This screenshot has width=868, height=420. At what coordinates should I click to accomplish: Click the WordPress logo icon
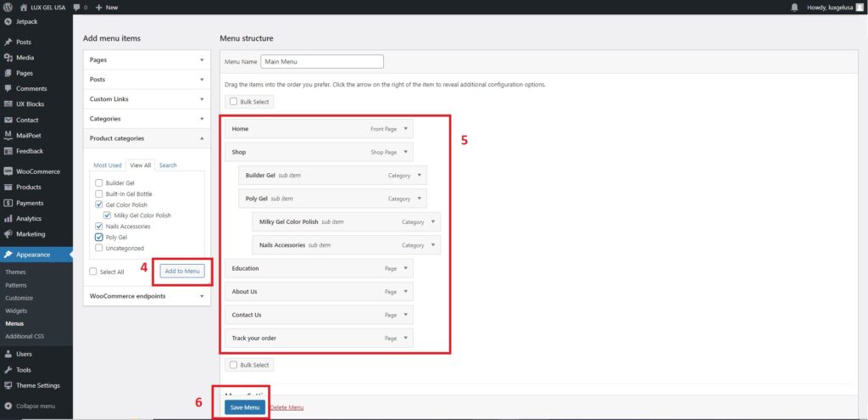point(8,7)
